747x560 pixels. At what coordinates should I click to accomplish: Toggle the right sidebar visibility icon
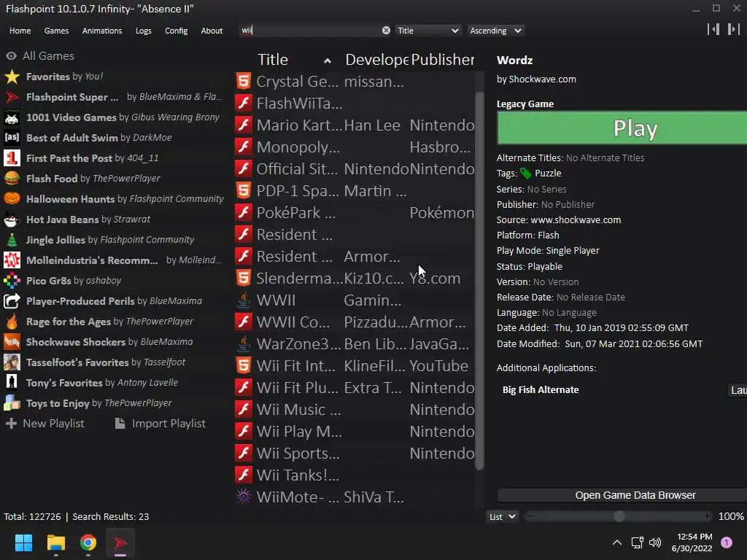[734, 29]
